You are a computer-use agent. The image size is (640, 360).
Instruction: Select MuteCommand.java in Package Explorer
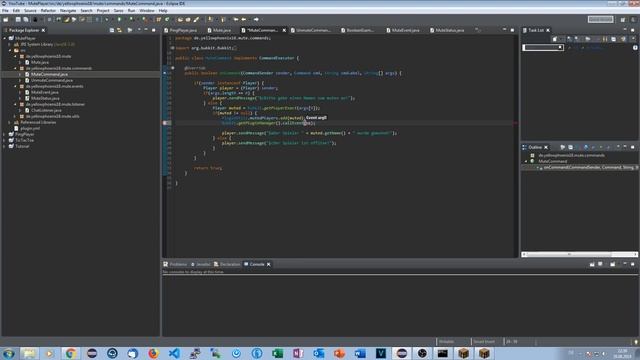[49, 74]
